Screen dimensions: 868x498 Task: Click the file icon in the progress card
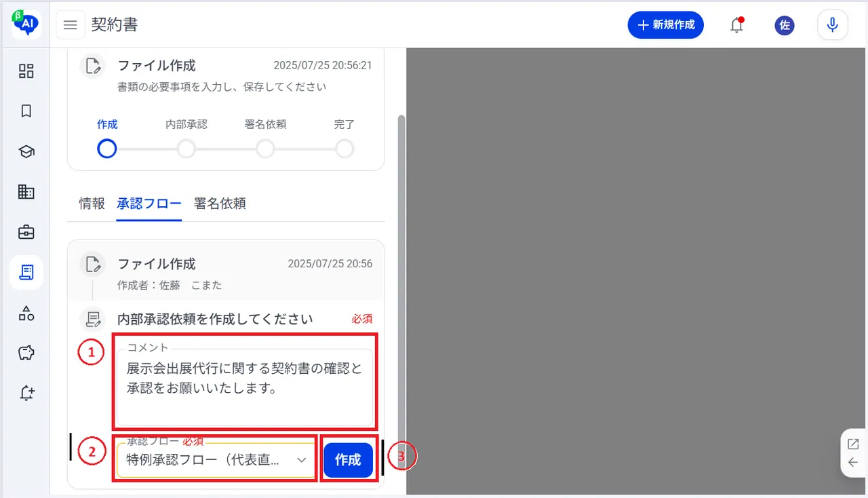pos(92,66)
